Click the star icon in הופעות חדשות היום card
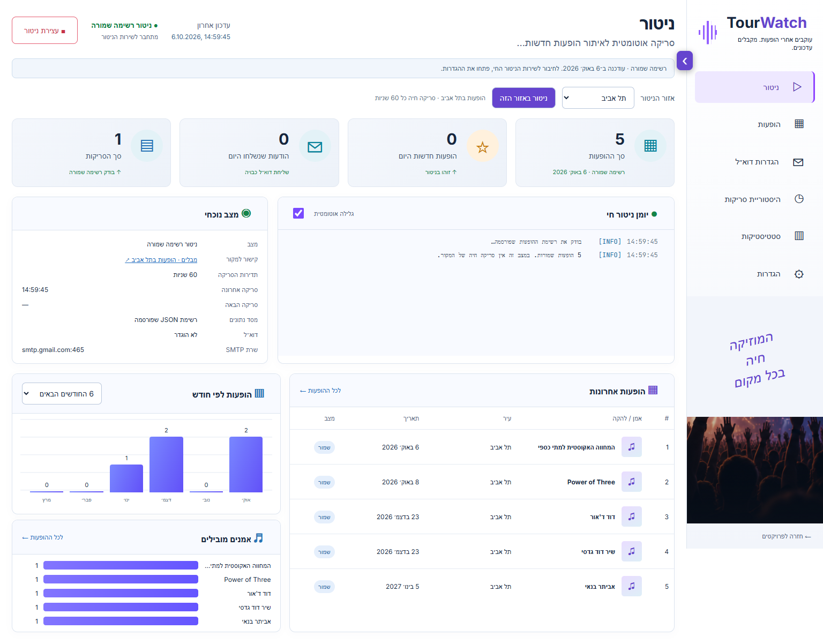This screenshot has width=823, height=644. [482, 146]
